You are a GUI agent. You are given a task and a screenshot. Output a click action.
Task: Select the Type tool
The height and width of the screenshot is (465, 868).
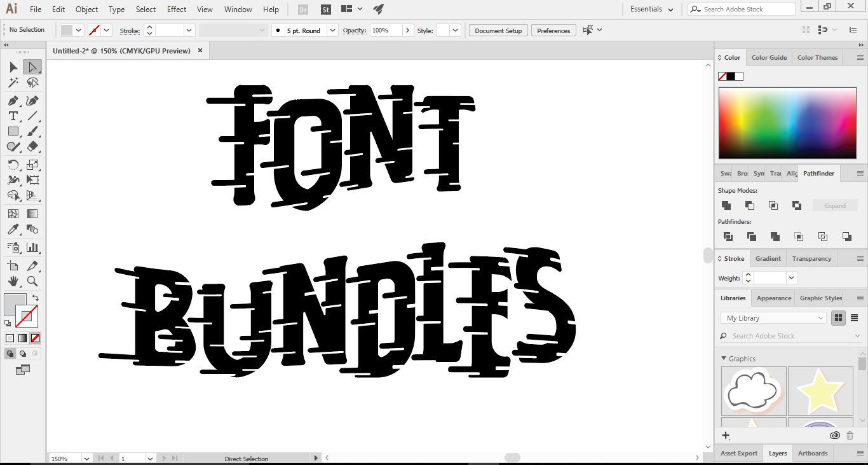click(x=13, y=116)
